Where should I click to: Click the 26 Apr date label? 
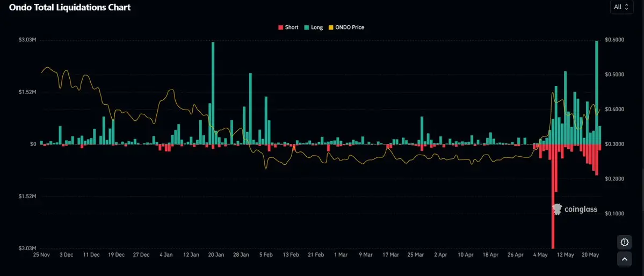pyautogui.click(x=516, y=255)
